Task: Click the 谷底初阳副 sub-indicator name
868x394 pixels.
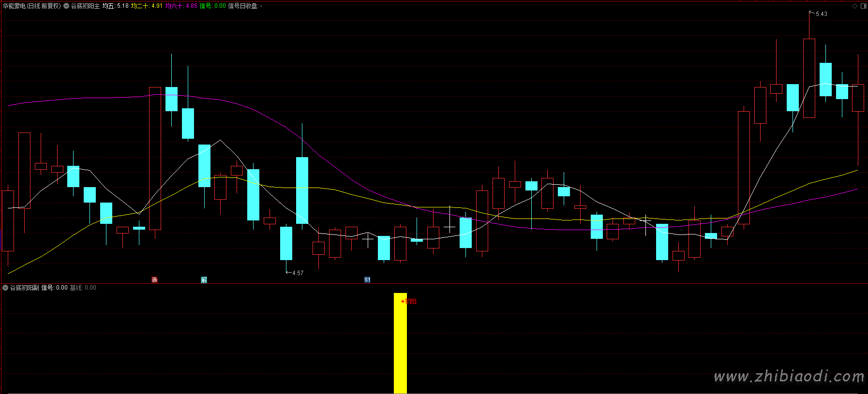Action: (x=25, y=288)
